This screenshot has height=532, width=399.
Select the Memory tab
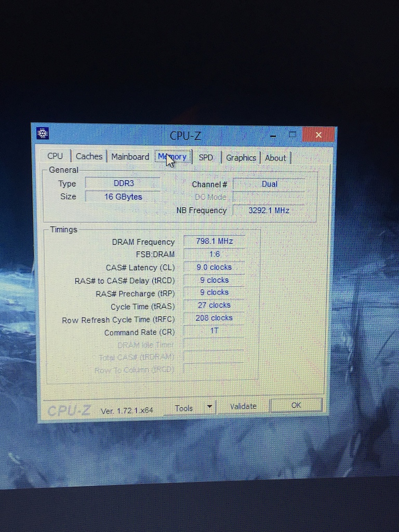tap(172, 157)
